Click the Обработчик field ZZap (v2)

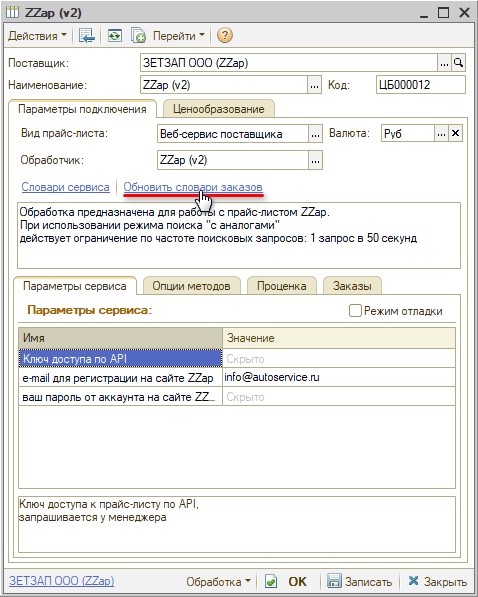232,160
